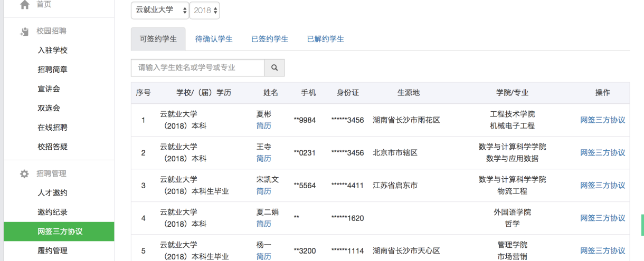
Task: Open 入驻学校 in the sidebar
Action: coord(52,51)
